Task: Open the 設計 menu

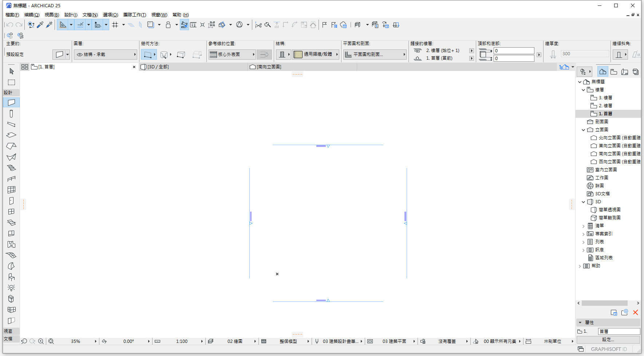Action: 71,15
